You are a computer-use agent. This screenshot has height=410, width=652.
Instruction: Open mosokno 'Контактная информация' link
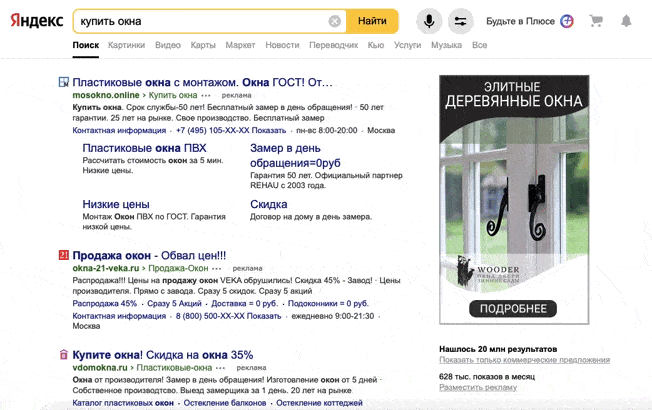[119, 130]
